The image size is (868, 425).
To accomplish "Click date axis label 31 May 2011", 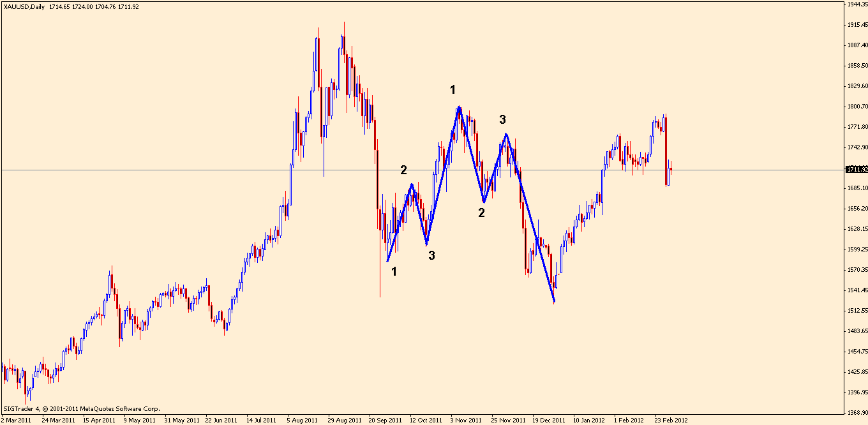I will pos(182,421).
